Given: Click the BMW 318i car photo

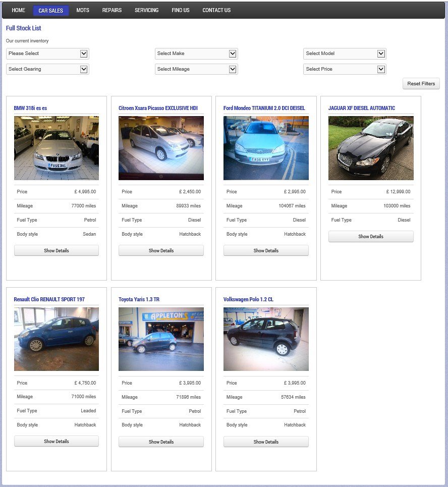Looking at the screenshot, I should point(57,148).
